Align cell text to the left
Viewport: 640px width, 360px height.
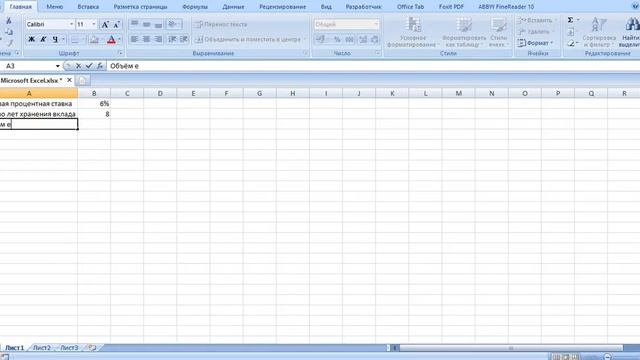pyautogui.click(x=134, y=39)
